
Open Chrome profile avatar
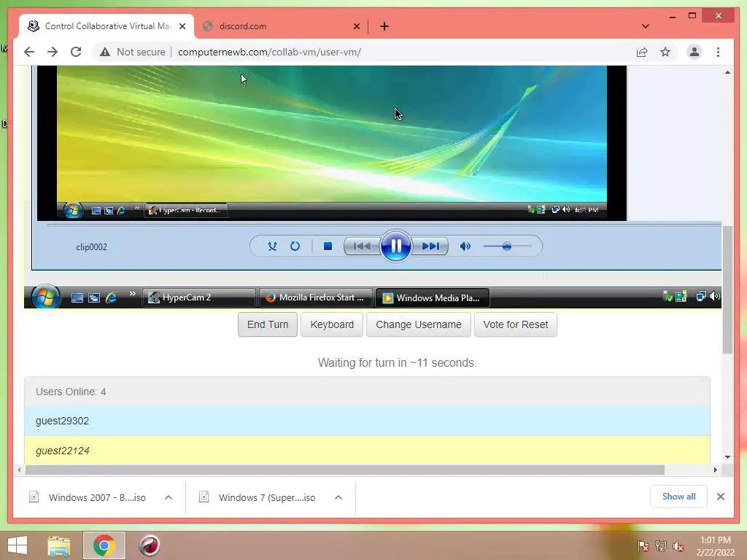[694, 52]
